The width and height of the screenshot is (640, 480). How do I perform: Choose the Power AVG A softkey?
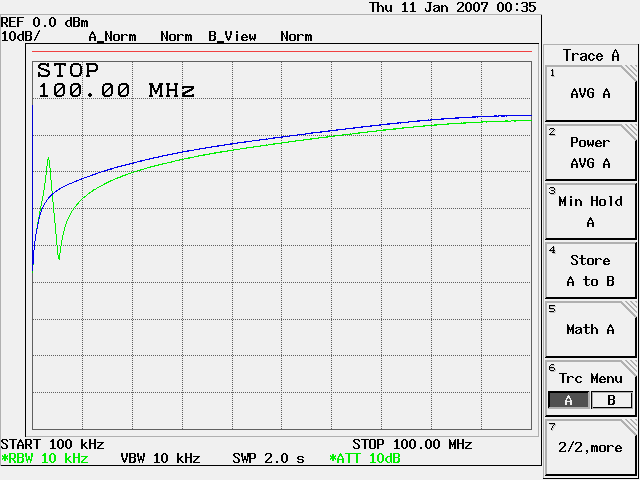click(590, 153)
